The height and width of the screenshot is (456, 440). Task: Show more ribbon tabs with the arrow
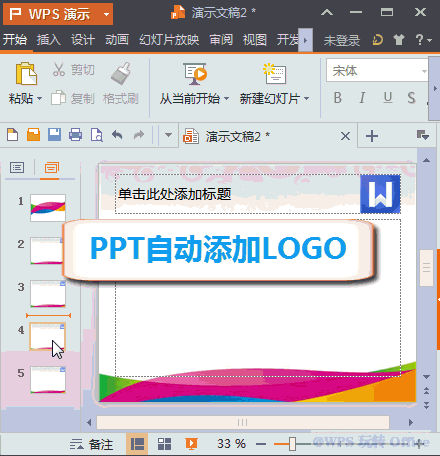tap(305, 40)
